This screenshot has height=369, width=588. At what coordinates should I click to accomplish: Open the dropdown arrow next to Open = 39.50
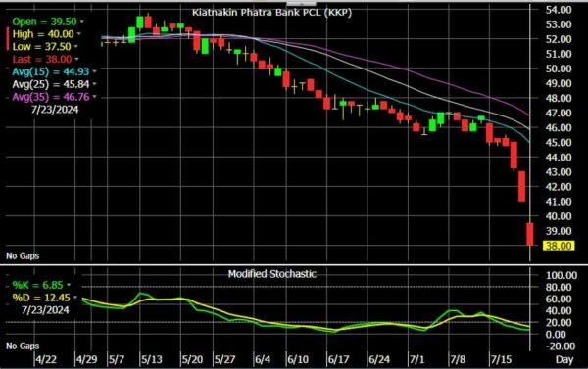[x=82, y=22]
